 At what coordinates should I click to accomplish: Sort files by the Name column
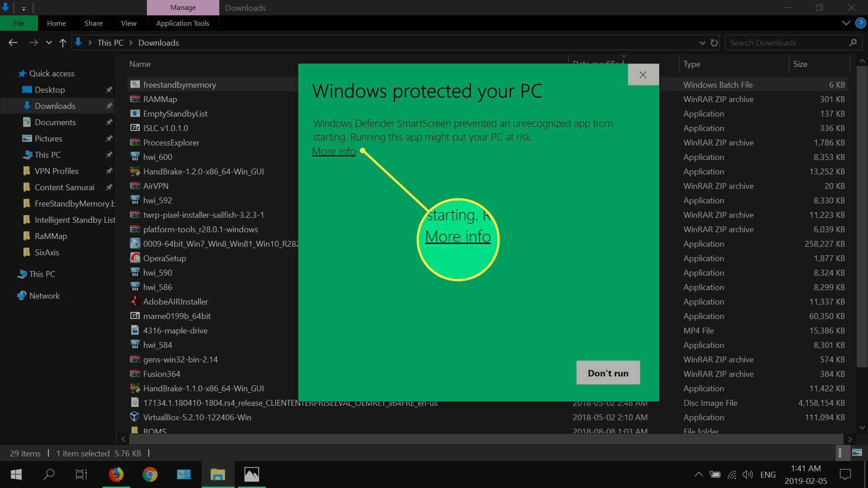[x=140, y=64]
